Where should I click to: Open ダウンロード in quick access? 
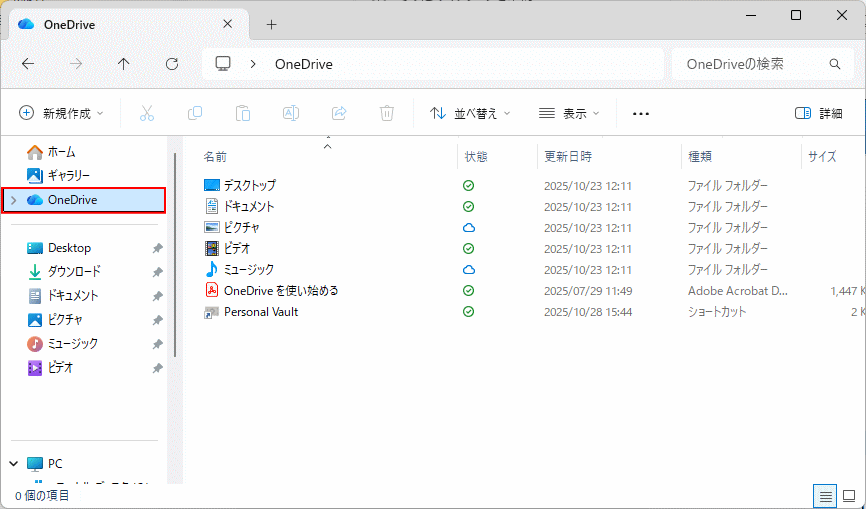[x=64, y=272]
